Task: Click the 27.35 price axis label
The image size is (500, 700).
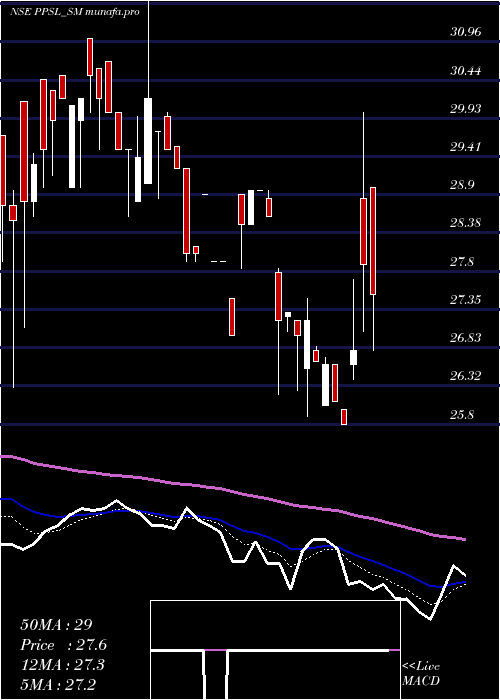Action: (x=466, y=299)
